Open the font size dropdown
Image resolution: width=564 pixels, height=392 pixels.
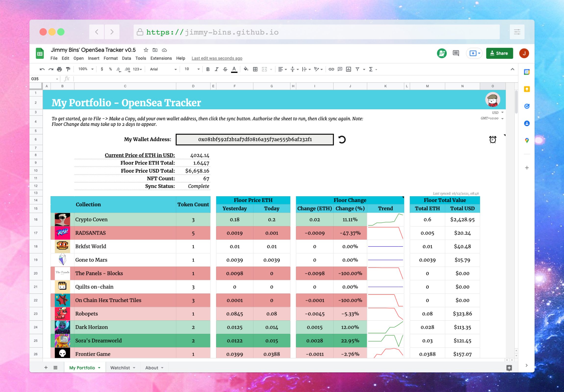pyautogui.click(x=192, y=69)
